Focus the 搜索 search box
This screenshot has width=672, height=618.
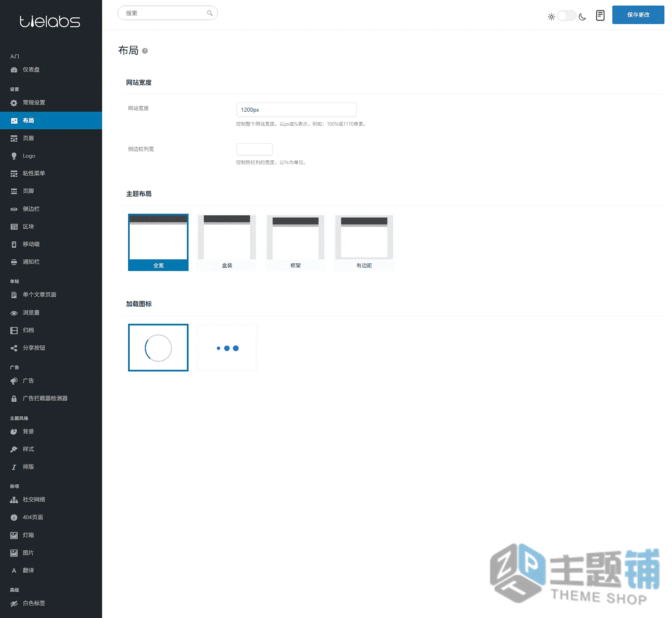167,13
